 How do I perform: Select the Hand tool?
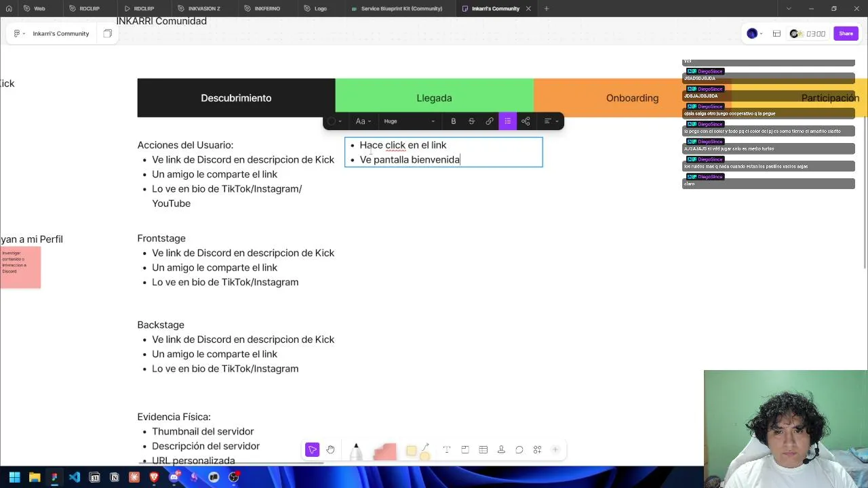[330, 450]
